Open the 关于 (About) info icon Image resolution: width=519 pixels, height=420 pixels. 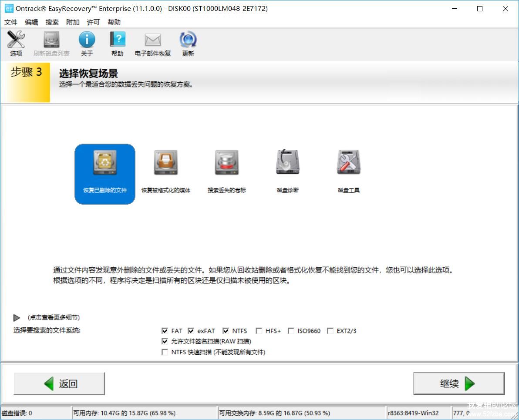(x=87, y=44)
